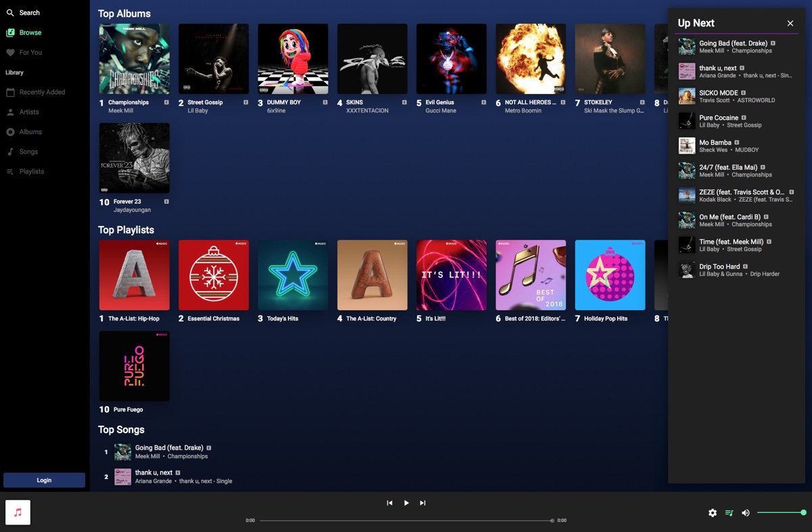The image size is (812, 532).
Task: Select Going Bad in Up Next queue
Action: (736, 47)
